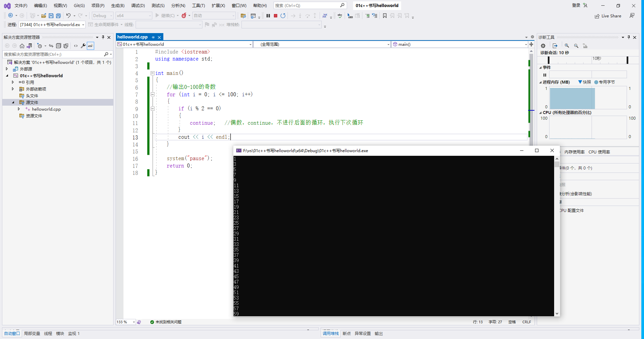Click the Toggle Bookmark icon
This screenshot has height=339, width=644.
pyautogui.click(x=385, y=16)
